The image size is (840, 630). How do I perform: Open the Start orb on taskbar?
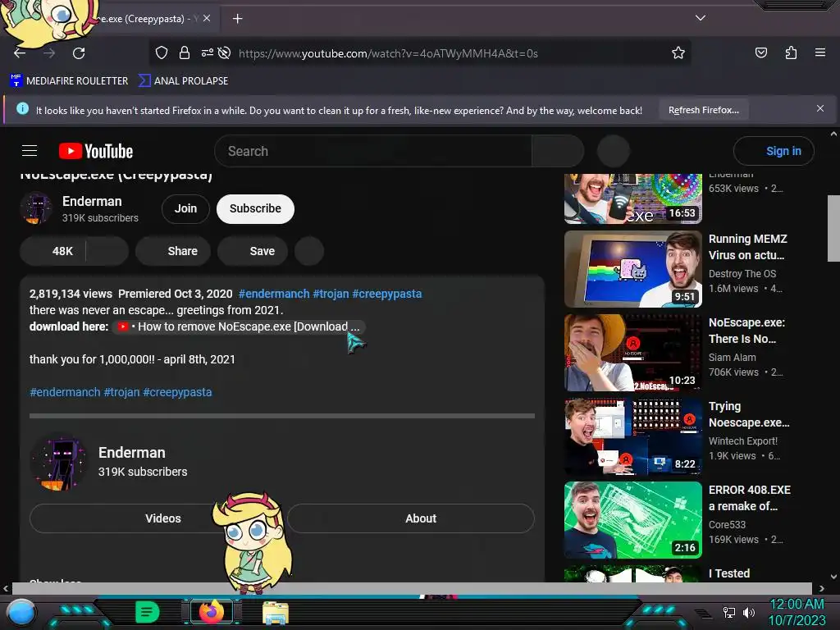(x=21, y=613)
